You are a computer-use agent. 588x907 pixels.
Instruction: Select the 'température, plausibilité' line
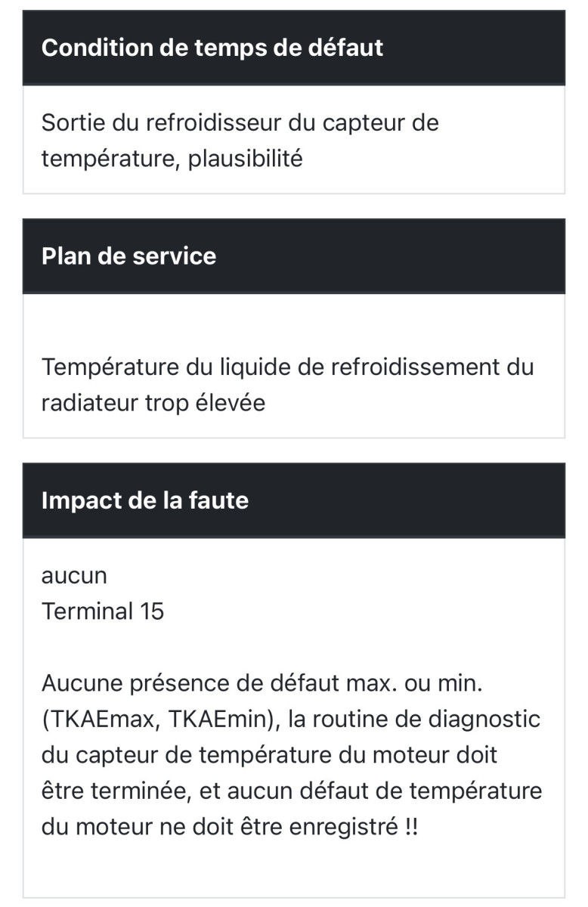click(172, 159)
